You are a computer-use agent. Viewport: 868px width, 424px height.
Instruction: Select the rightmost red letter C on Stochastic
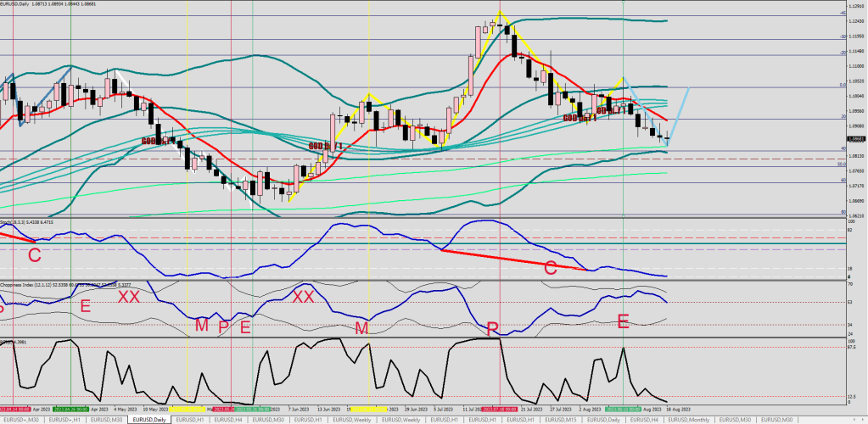coord(550,270)
